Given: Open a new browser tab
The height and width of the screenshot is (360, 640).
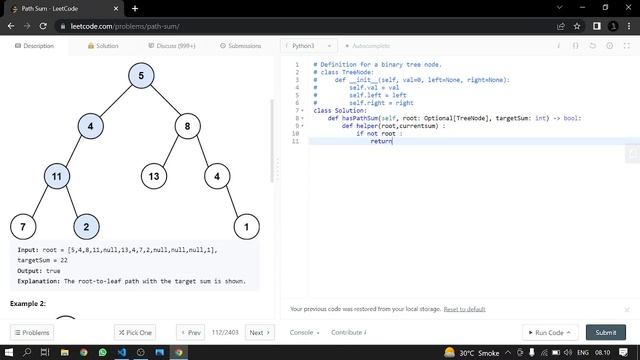Looking at the screenshot, I should click(x=135, y=9).
